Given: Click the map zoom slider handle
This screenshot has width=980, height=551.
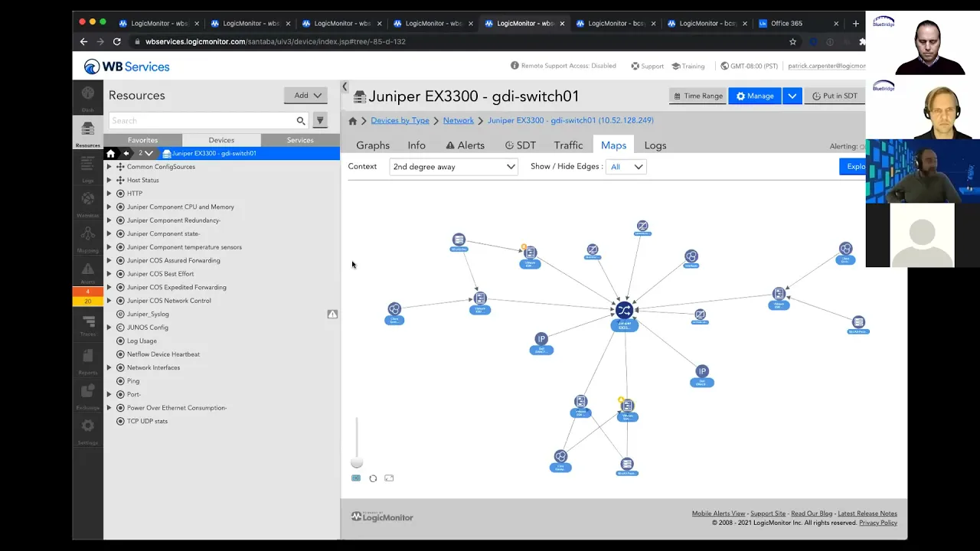Looking at the screenshot, I should (x=357, y=462).
